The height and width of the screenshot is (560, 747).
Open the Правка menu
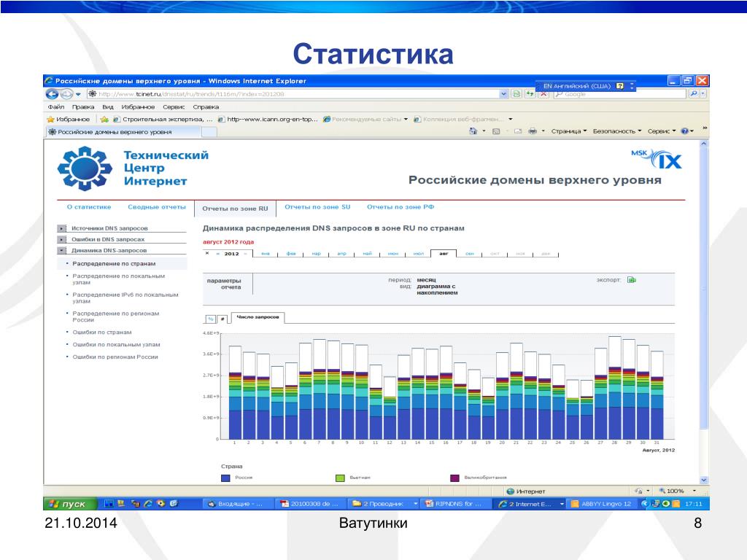coord(83,106)
